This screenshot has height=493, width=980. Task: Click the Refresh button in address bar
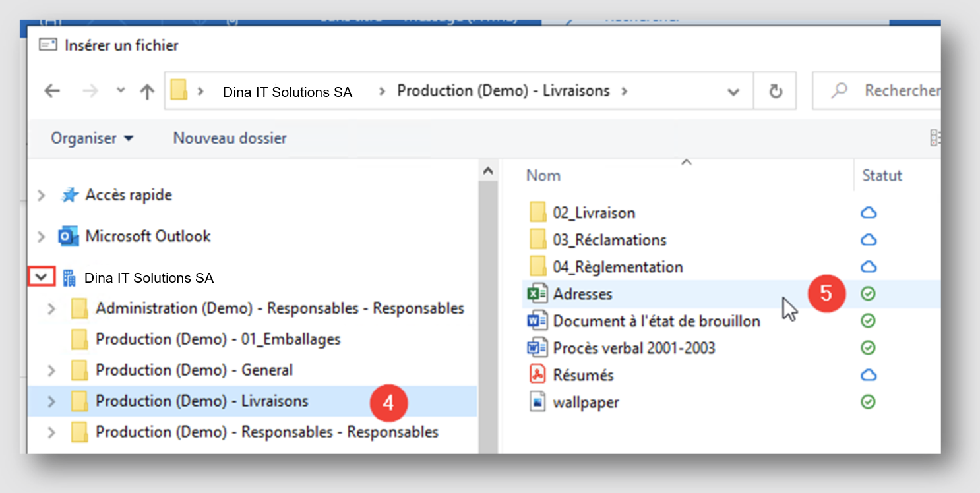(776, 91)
